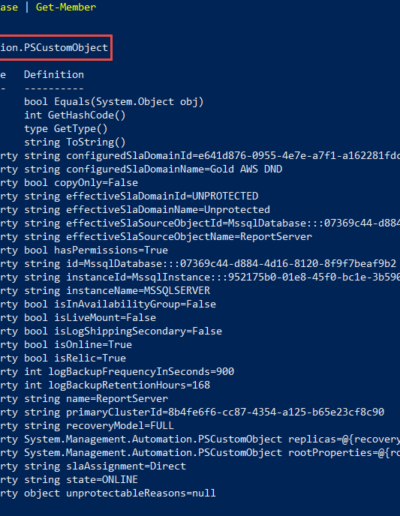Click the Get-Member command text

tap(66, 7)
